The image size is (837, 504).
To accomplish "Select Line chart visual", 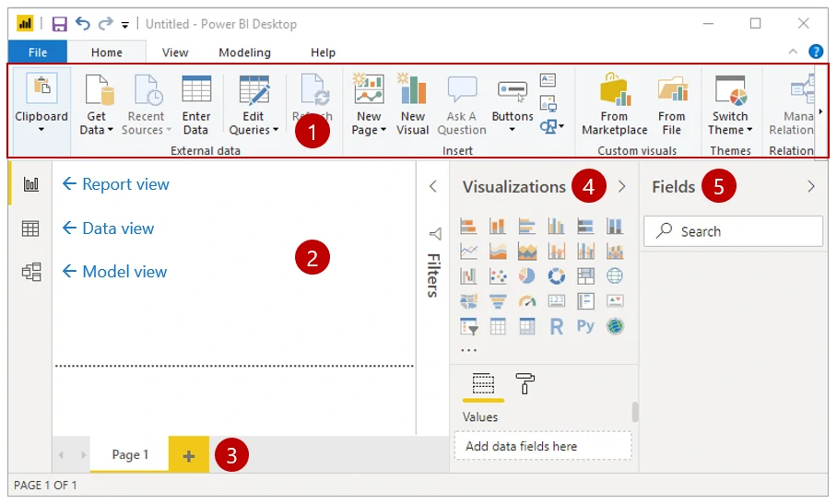I will coord(468,252).
